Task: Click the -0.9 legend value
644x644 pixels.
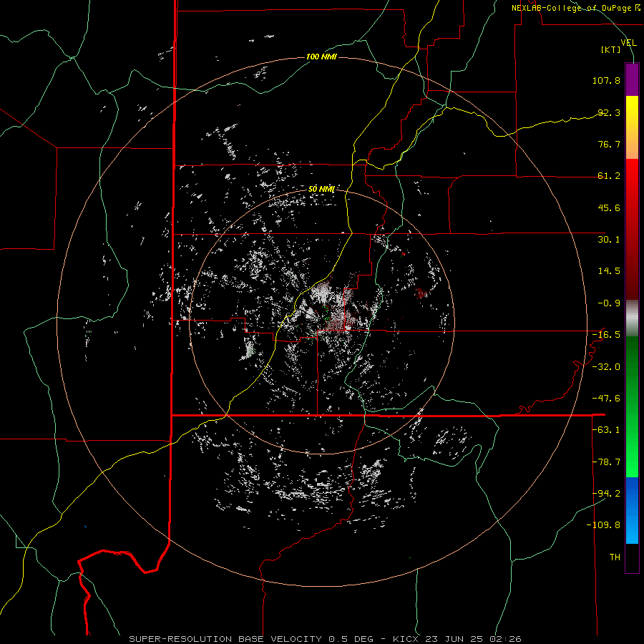Action: coord(609,303)
